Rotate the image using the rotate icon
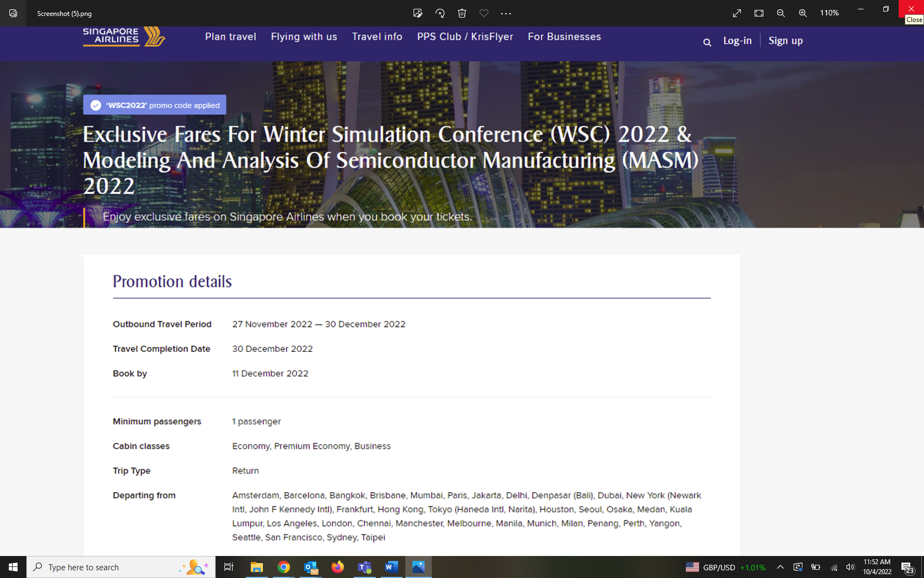924x578 pixels. [440, 13]
